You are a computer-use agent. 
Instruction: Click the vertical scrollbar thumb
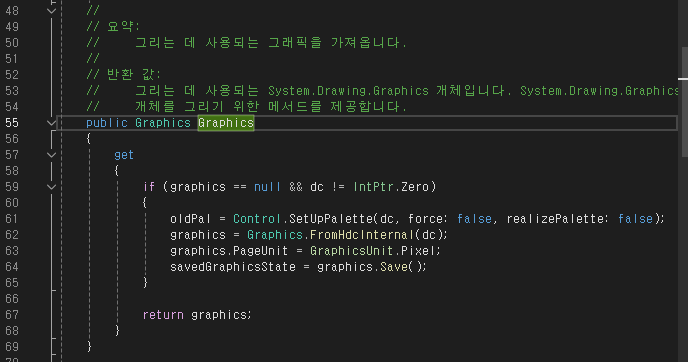684,102
